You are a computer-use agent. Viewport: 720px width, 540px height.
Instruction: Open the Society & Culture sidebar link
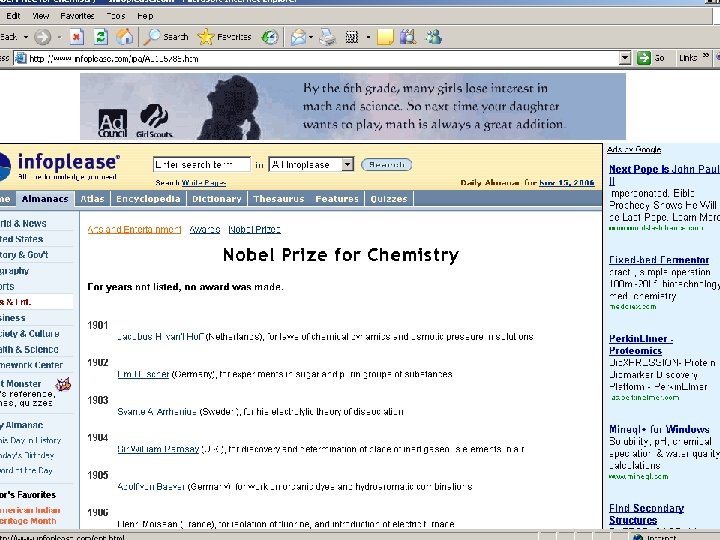(x=30, y=334)
